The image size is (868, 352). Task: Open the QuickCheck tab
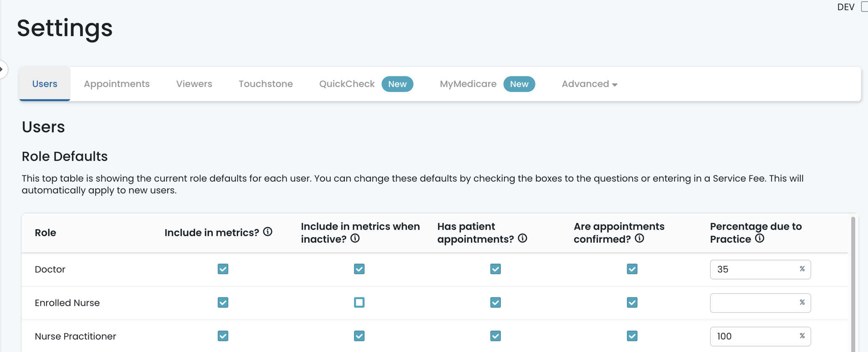(x=347, y=84)
